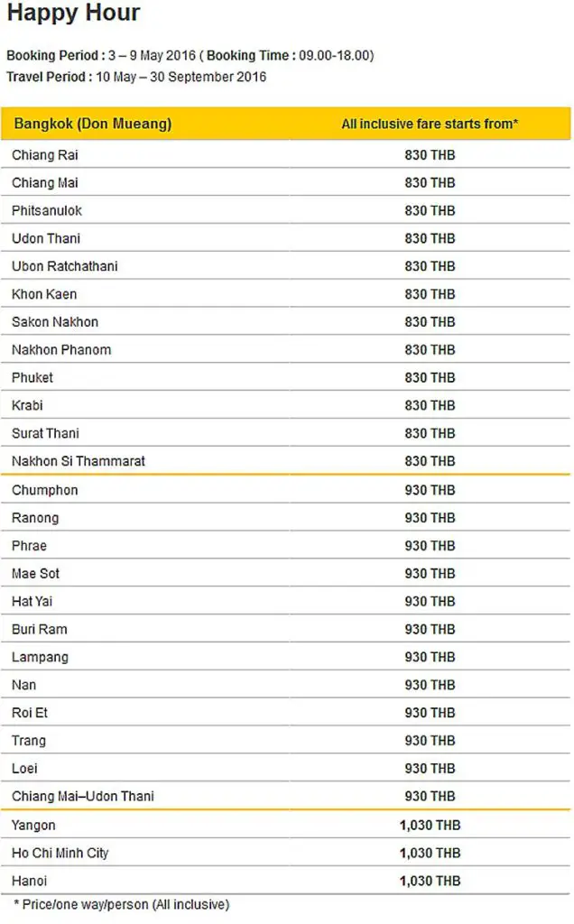Click the Price/one way/person footnote
574x924 pixels.
122,904
